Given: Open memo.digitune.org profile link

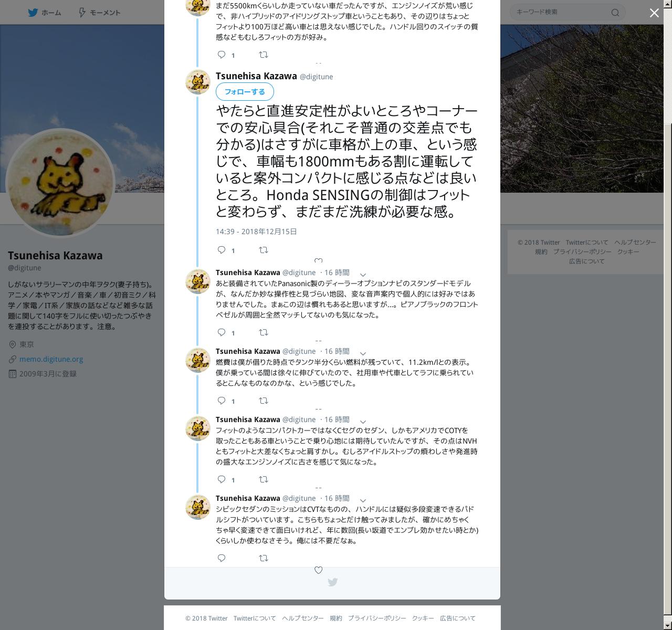Looking at the screenshot, I should point(51,359).
